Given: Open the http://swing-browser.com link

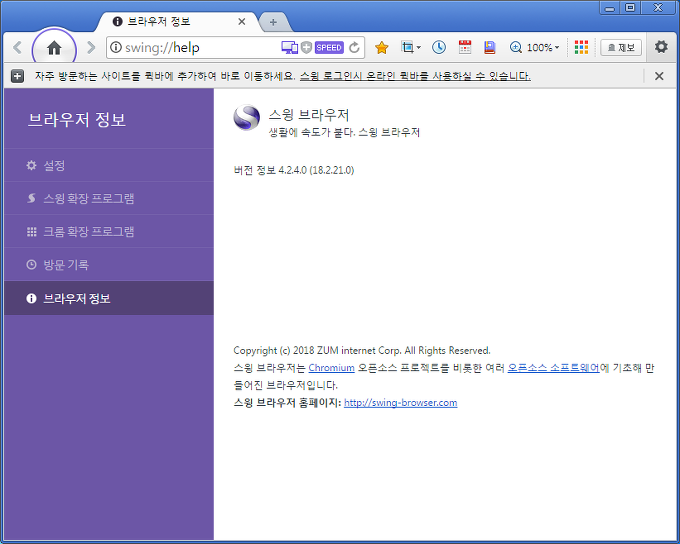Looking at the screenshot, I should pyautogui.click(x=400, y=403).
